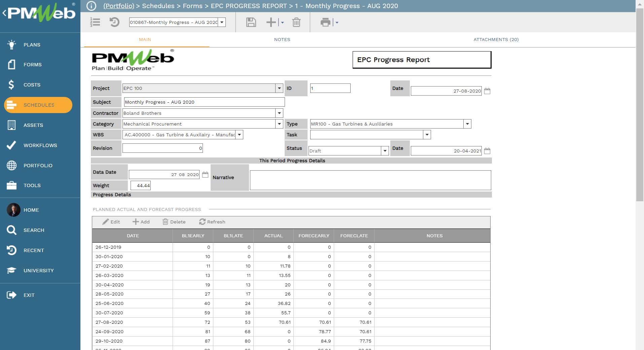The image size is (644, 350).
Task: Open the Costs dollar icon in sidebar
Action: click(x=11, y=84)
